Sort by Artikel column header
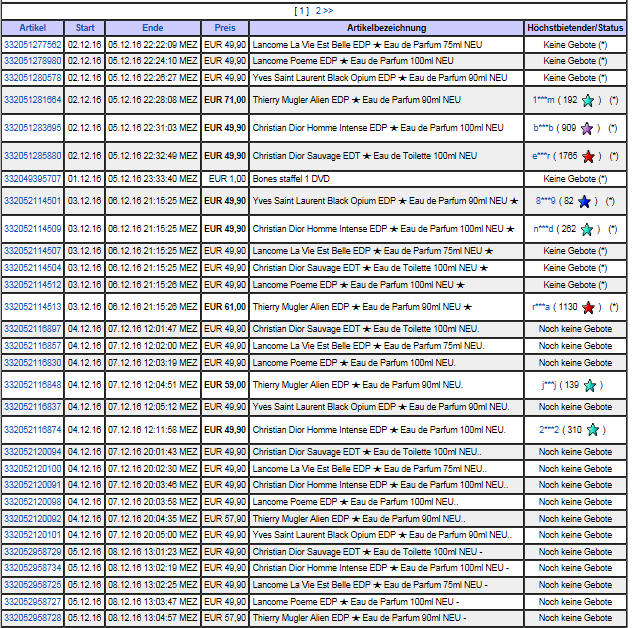The image size is (632, 628). 33,28
